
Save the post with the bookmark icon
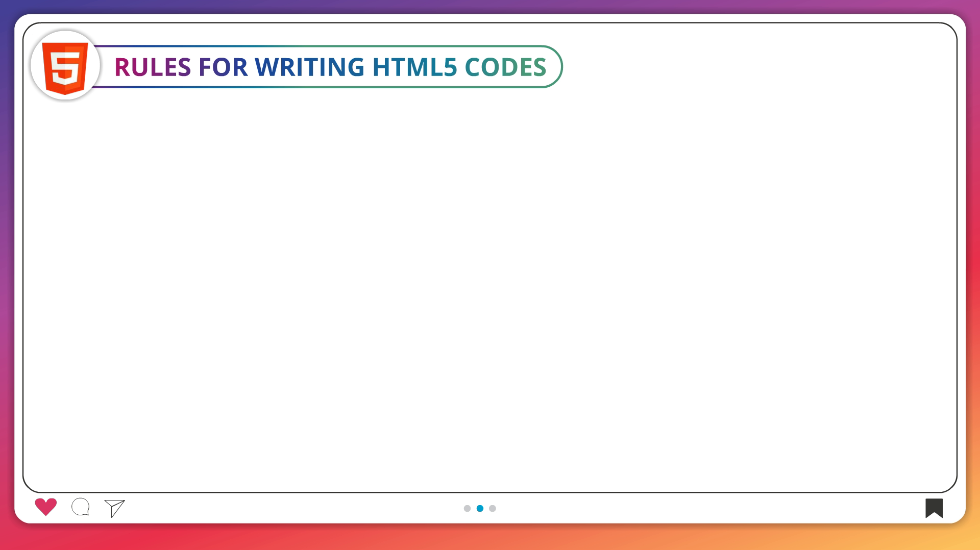pyautogui.click(x=934, y=508)
